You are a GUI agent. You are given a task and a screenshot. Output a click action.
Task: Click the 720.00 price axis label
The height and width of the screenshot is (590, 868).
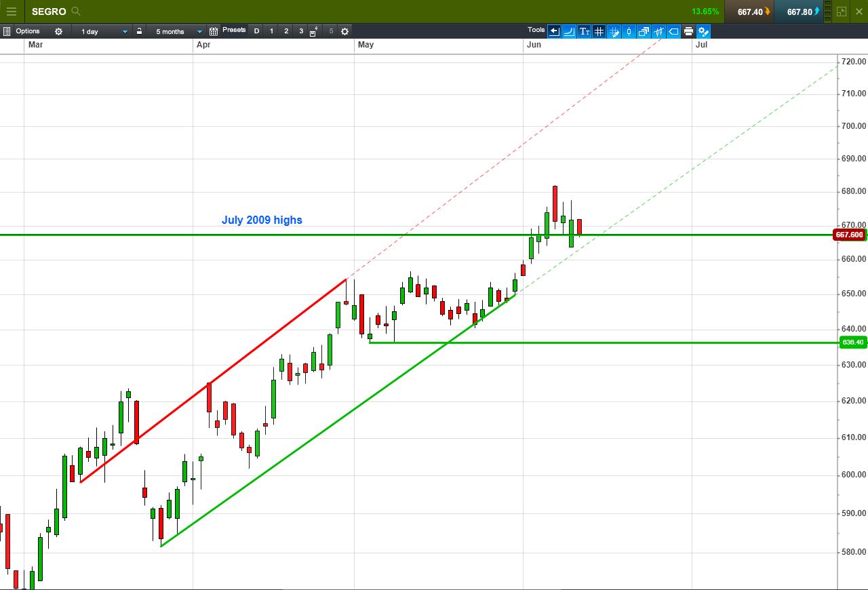coord(853,62)
